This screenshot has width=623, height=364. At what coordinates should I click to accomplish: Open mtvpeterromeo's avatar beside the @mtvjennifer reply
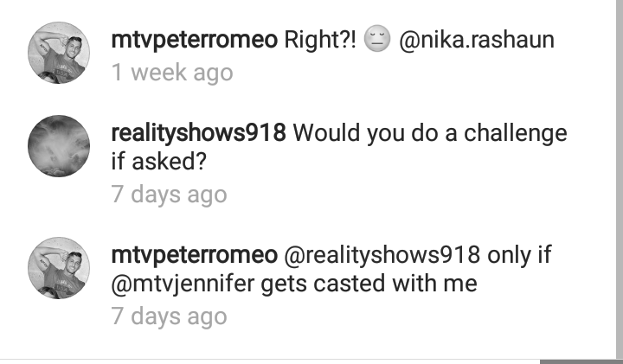[x=59, y=268]
